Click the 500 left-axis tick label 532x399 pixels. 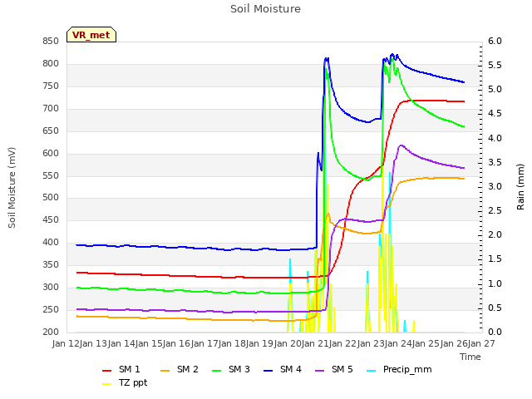(x=51, y=198)
